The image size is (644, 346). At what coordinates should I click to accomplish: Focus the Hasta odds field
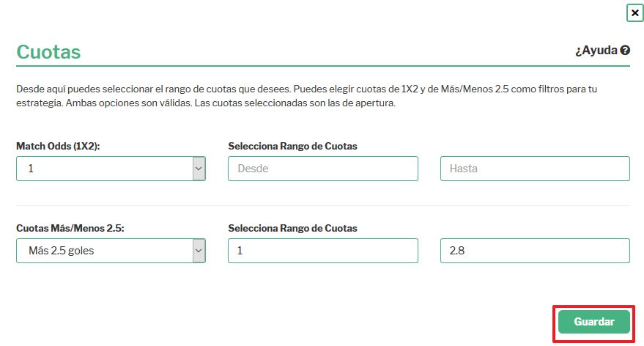pyautogui.click(x=535, y=169)
